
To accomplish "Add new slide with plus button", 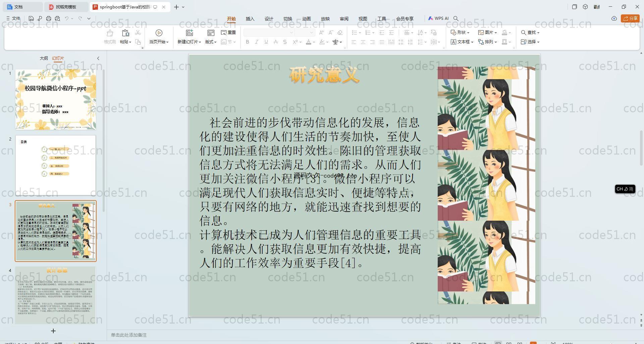I will (x=53, y=331).
